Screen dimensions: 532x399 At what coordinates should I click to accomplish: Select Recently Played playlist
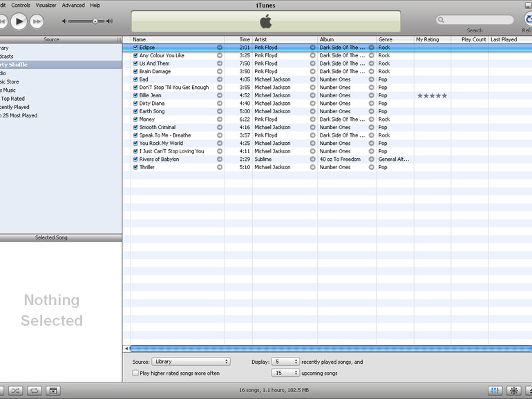pyautogui.click(x=61, y=107)
